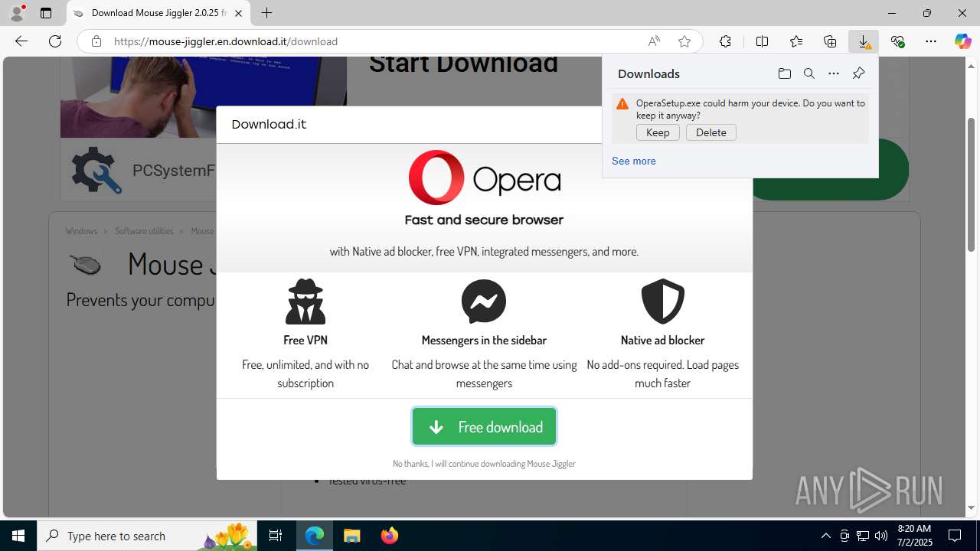980x551 pixels.
Task: Open Read aloud icon in address bar
Action: (x=654, y=41)
